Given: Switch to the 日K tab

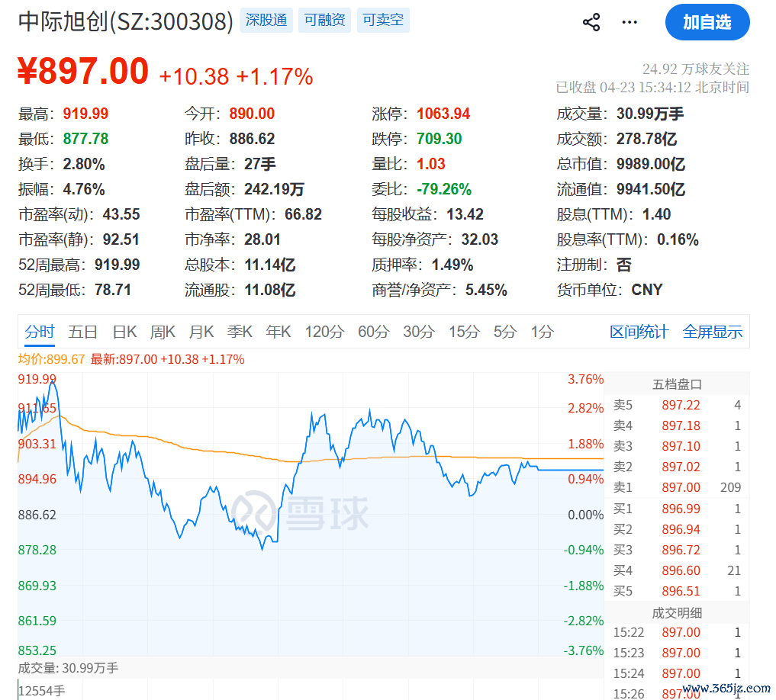Looking at the screenshot, I should point(124,332).
